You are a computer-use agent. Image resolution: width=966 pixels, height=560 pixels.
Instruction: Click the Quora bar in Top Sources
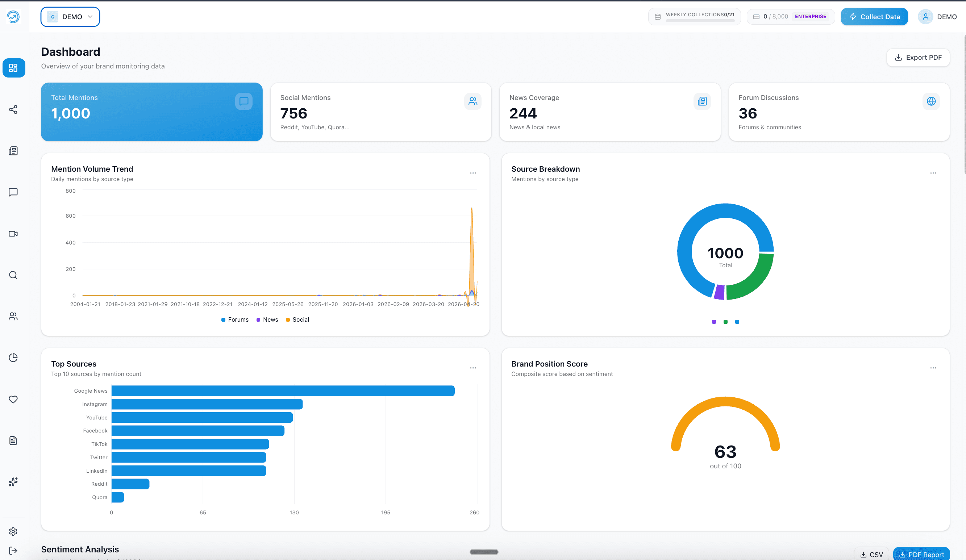coord(118,497)
